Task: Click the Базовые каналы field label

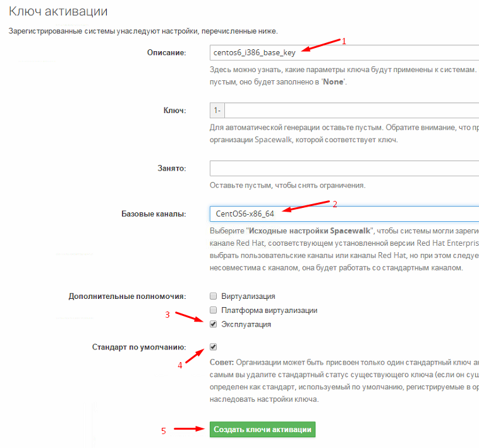Action: point(154,214)
